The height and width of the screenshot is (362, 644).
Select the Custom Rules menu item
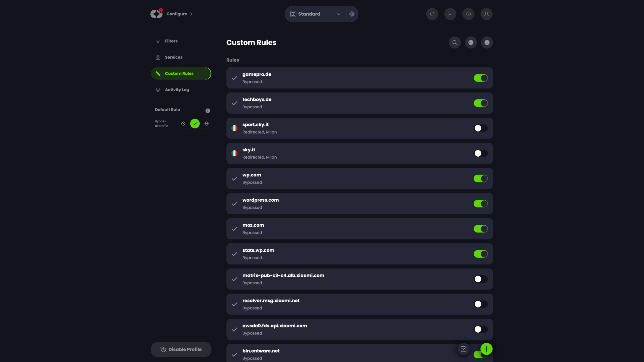[x=179, y=73]
